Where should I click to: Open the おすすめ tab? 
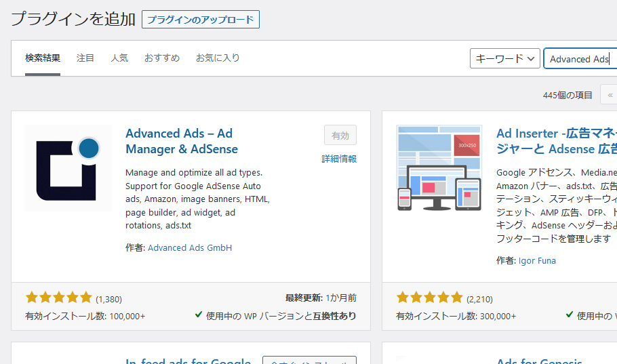pyautogui.click(x=162, y=58)
